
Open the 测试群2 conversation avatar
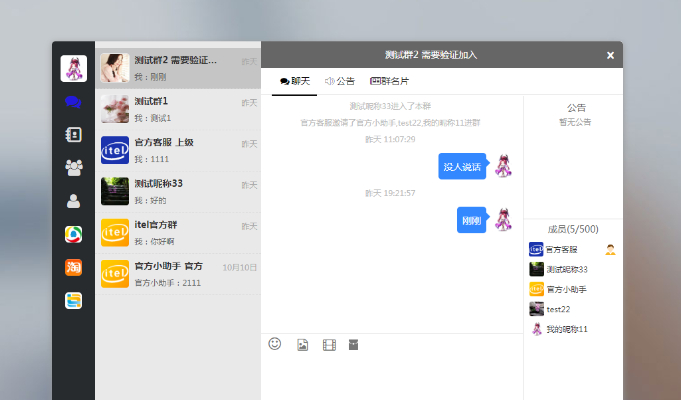115,68
